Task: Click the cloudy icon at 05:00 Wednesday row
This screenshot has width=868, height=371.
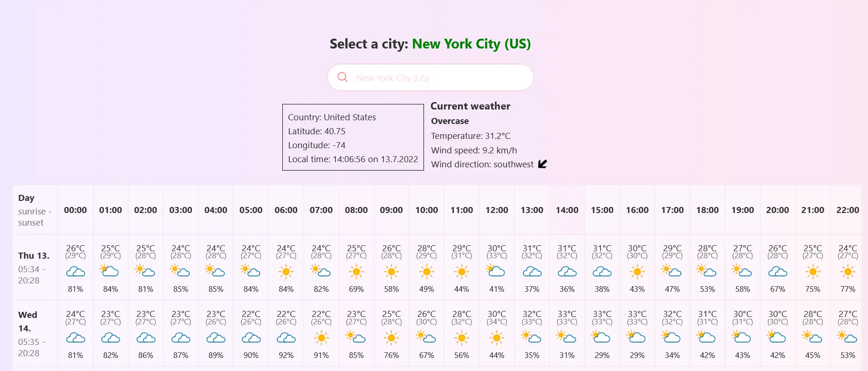Action: click(x=251, y=337)
